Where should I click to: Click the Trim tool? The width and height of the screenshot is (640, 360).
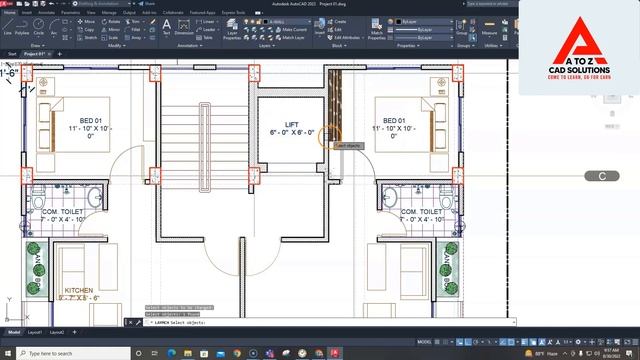pyautogui.click(x=133, y=22)
